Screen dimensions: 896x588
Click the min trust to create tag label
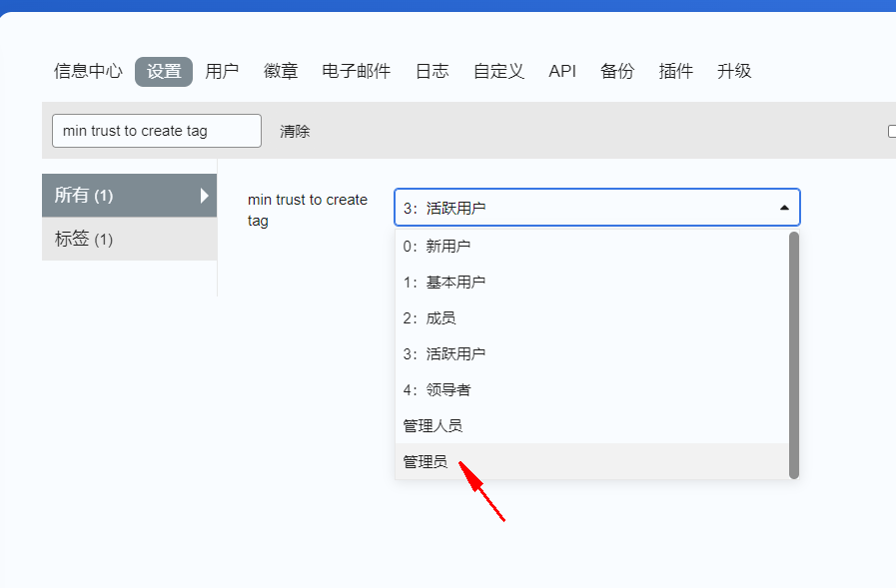click(x=308, y=210)
